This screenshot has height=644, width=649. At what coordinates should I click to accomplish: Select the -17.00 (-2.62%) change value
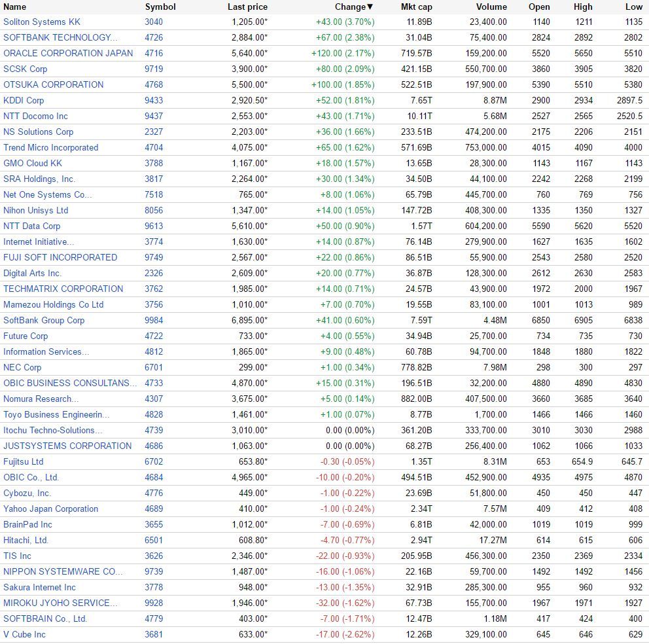(345, 635)
